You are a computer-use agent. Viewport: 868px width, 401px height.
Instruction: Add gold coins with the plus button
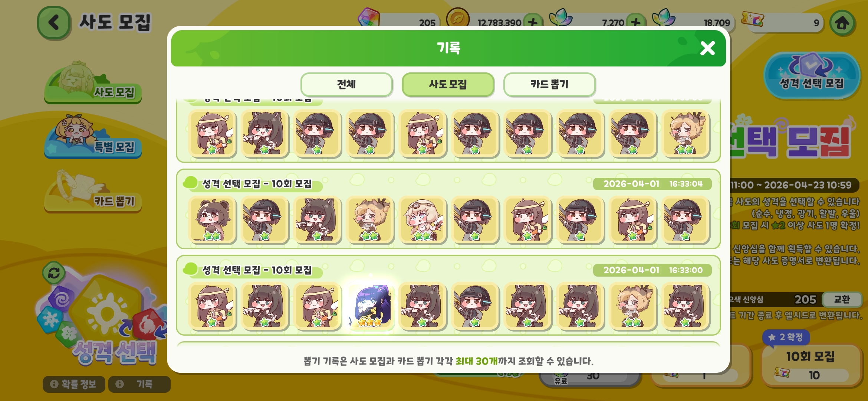[533, 22]
